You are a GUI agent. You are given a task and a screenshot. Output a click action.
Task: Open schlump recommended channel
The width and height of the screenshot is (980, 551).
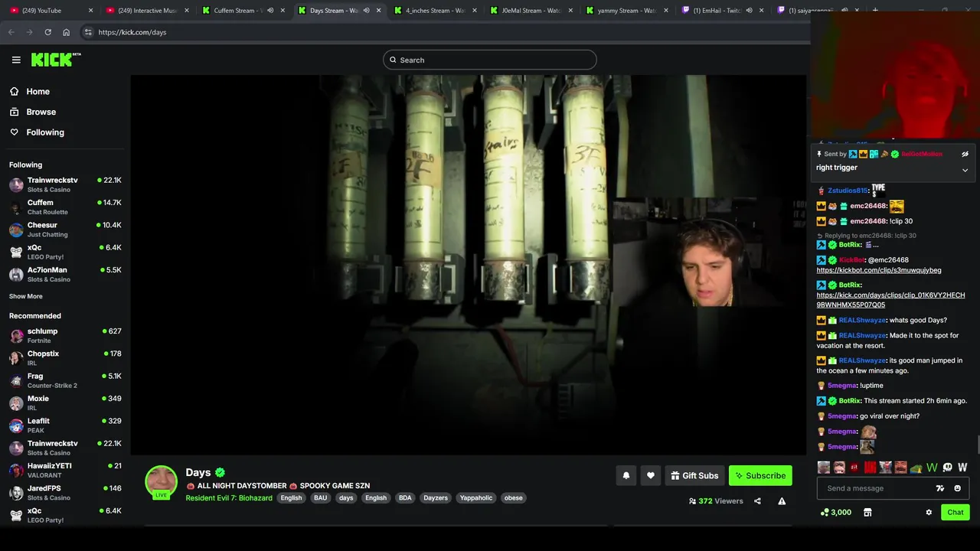[x=65, y=335]
